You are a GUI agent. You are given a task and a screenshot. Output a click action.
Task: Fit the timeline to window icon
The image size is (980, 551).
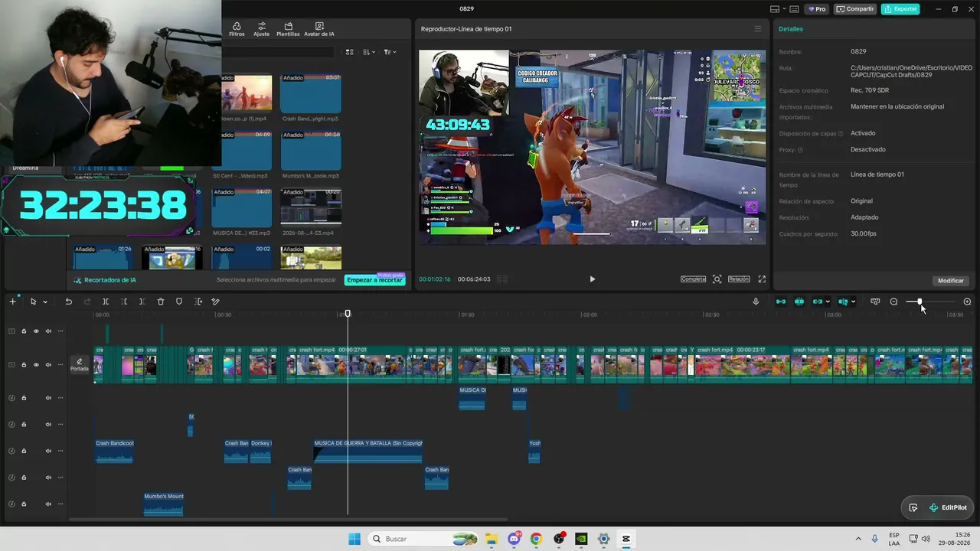click(875, 302)
